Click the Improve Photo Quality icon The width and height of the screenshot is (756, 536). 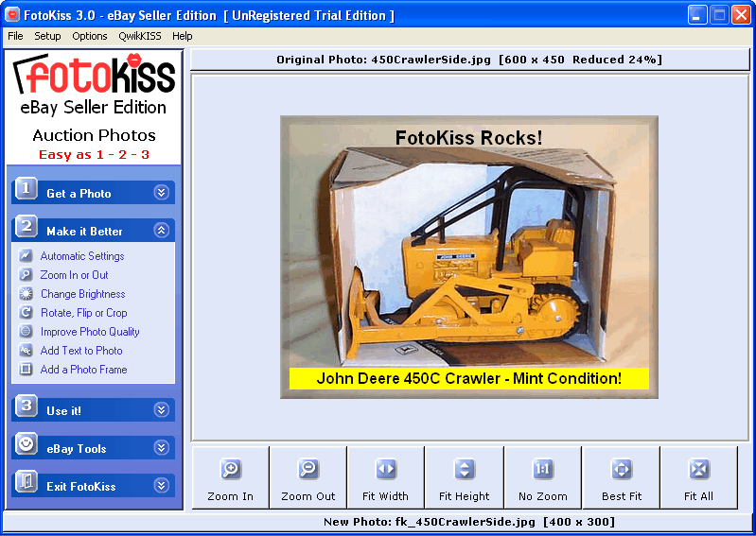click(x=26, y=331)
